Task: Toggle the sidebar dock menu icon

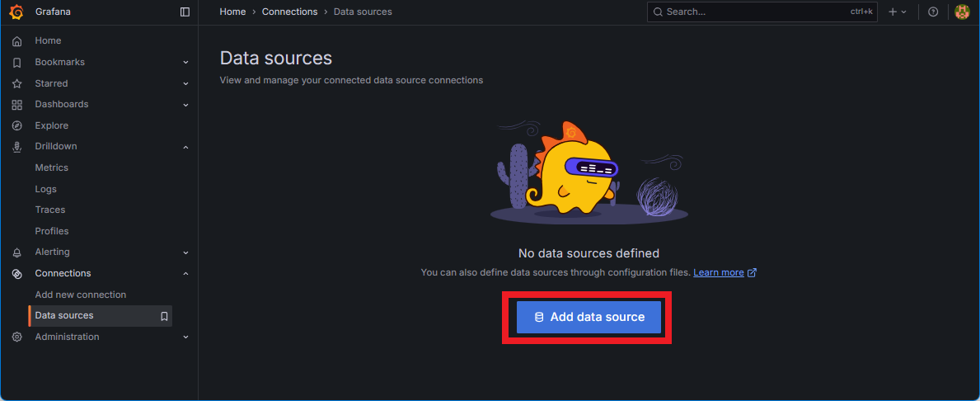Action: tap(185, 12)
